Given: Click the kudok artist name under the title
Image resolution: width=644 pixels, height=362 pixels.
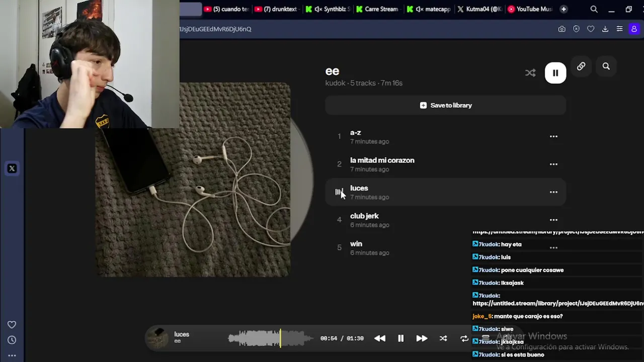Looking at the screenshot, I should [335, 83].
